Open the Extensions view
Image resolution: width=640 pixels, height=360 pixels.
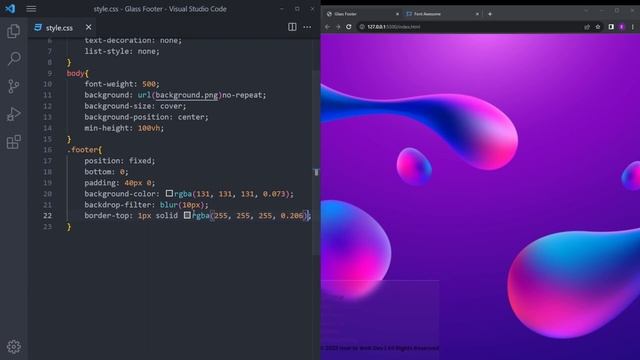13,142
